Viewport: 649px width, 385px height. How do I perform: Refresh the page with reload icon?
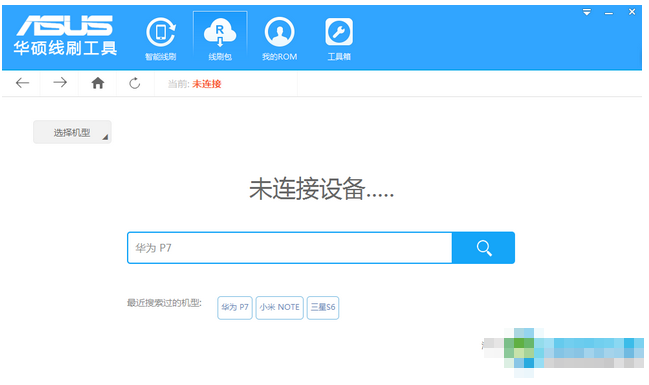[135, 83]
